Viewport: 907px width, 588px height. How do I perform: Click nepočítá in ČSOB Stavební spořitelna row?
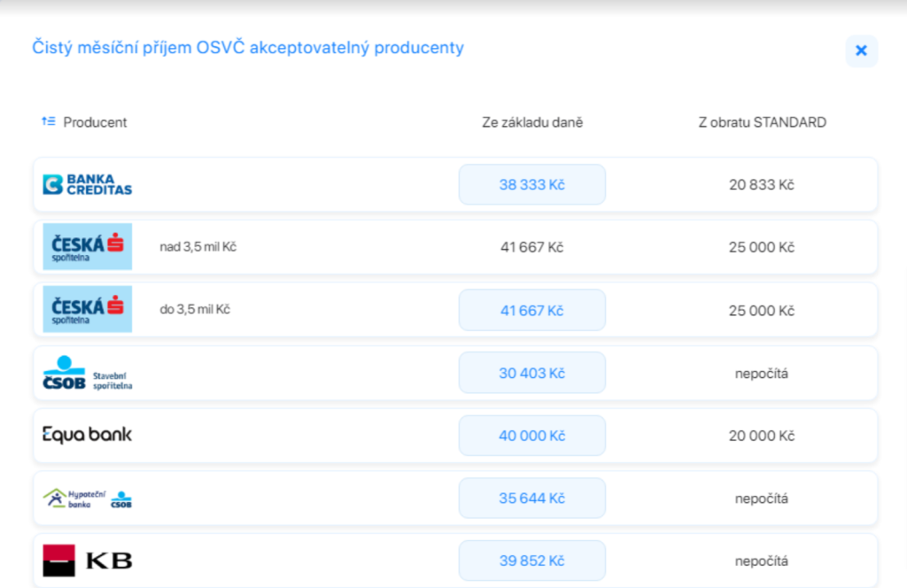[761, 374]
